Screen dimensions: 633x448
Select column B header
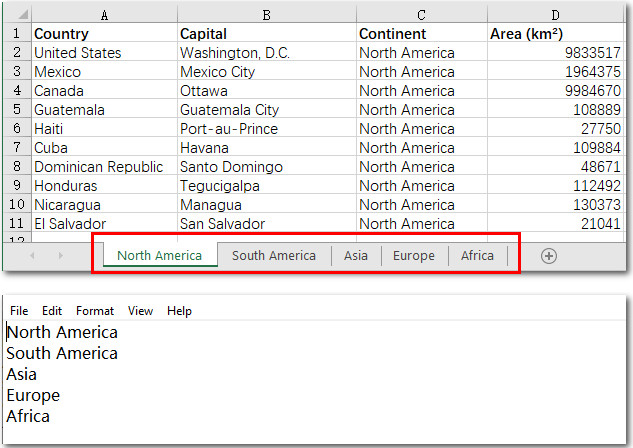[x=266, y=15]
